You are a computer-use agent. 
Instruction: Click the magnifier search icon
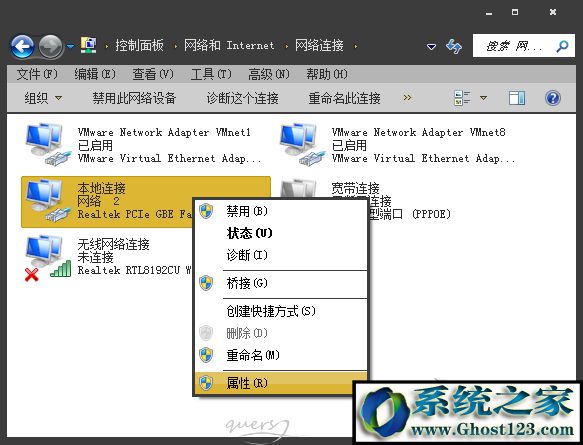pos(562,46)
